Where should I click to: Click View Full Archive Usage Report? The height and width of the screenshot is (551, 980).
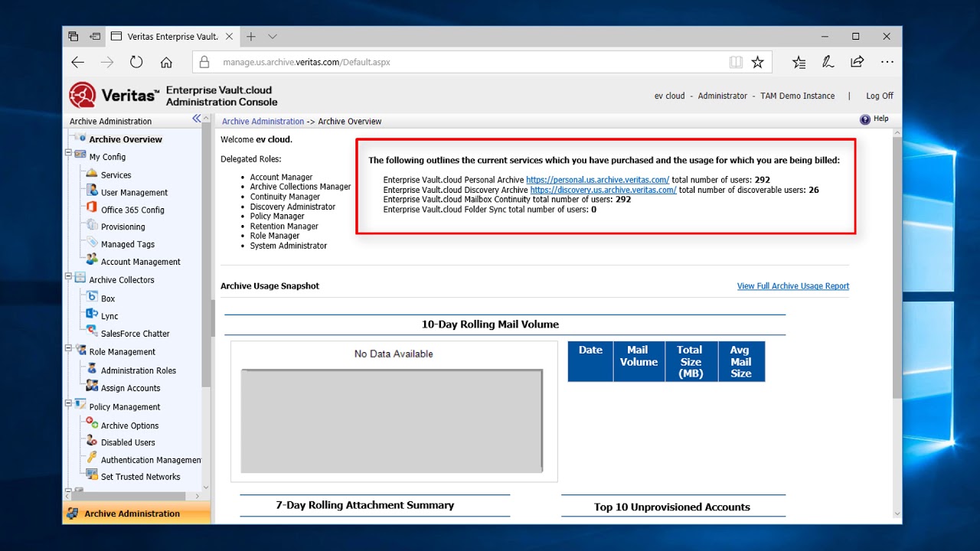(x=793, y=285)
